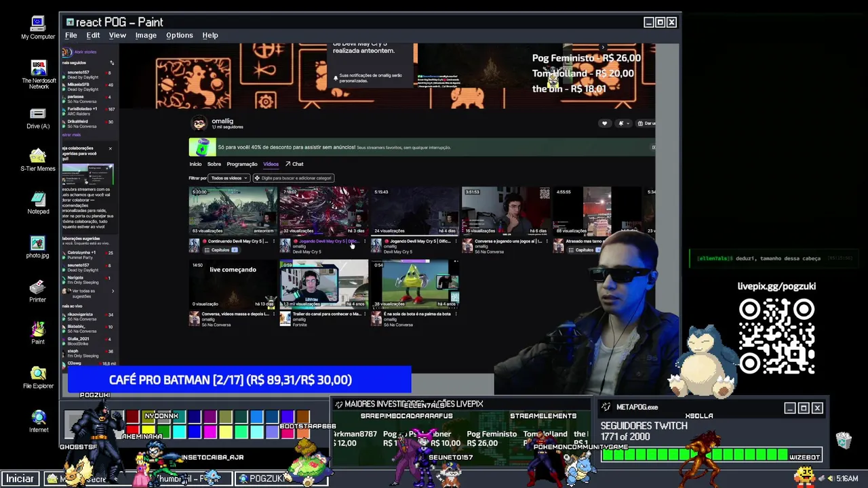The image size is (868, 488).
Task: Open The Nerdosoft Network icon
Action: (39, 75)
